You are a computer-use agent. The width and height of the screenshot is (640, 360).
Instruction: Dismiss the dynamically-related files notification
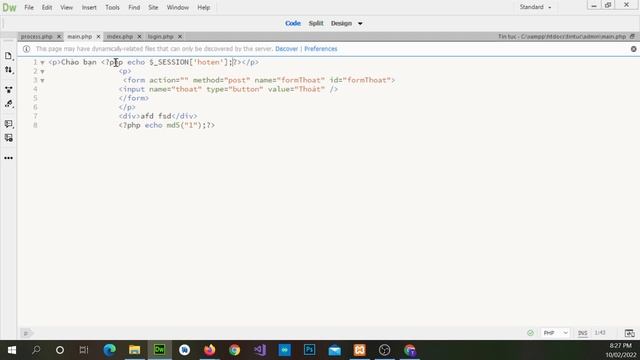pyautogui.click(x=633, y=49)
